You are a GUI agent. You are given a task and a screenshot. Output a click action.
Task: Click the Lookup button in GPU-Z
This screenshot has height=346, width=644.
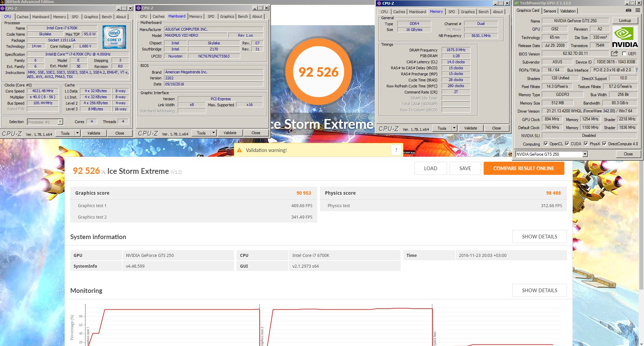point(625,21)
